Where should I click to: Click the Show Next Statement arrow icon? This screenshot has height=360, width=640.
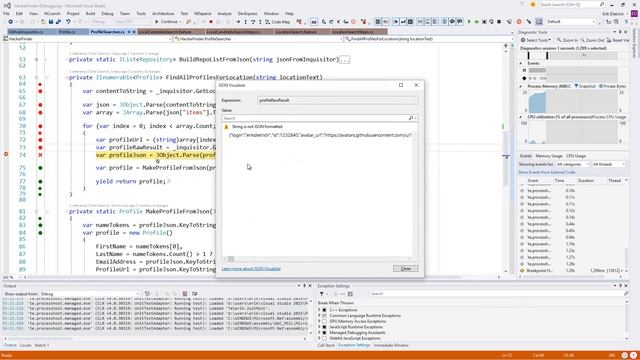(238, 22)
